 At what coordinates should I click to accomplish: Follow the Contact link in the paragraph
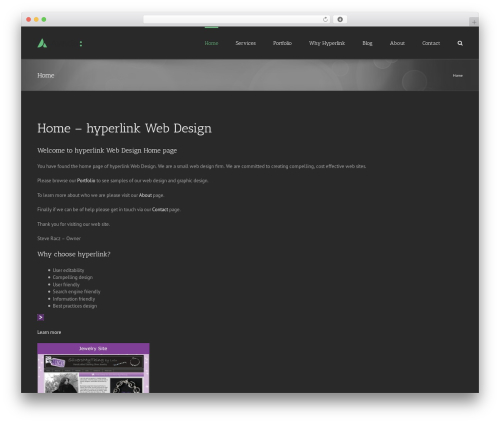pyautogui.click(x=160, y=210)
